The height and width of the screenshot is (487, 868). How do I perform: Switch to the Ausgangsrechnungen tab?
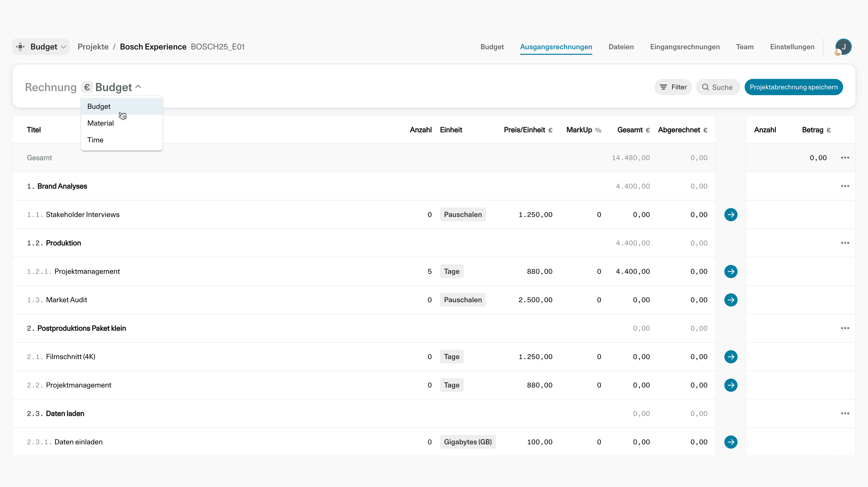pyautogui.click(x=556, y=47)
